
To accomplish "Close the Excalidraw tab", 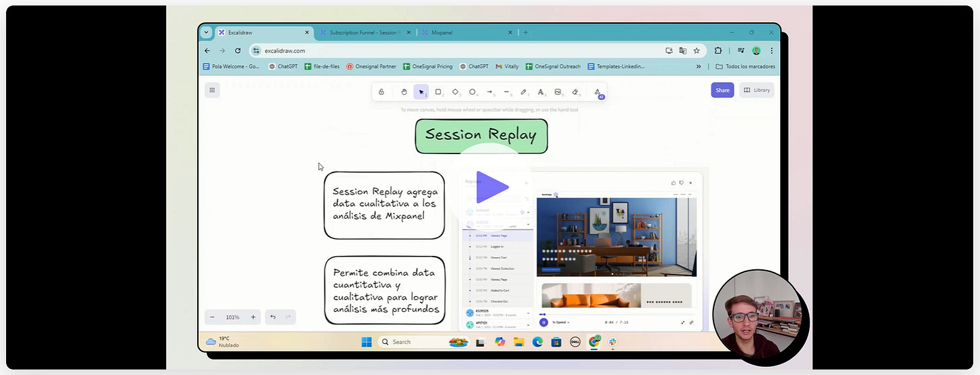I will click(x=307, y=32).
